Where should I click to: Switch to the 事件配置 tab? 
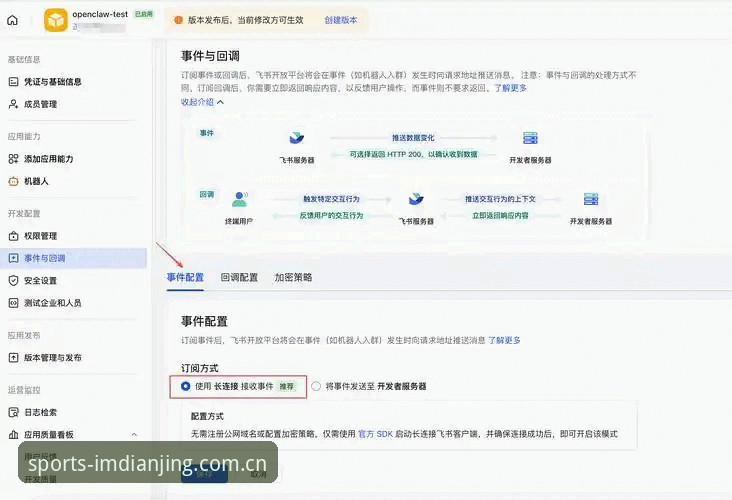click(x=185, y=277)
